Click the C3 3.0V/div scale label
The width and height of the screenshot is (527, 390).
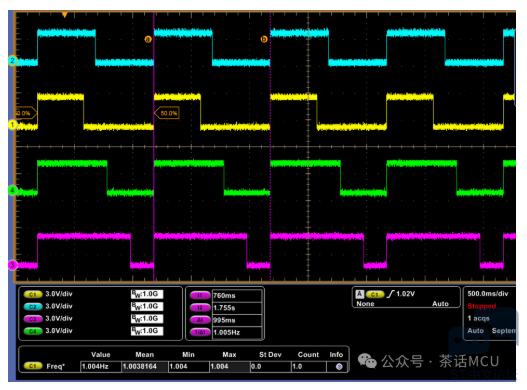click(59, 318)
